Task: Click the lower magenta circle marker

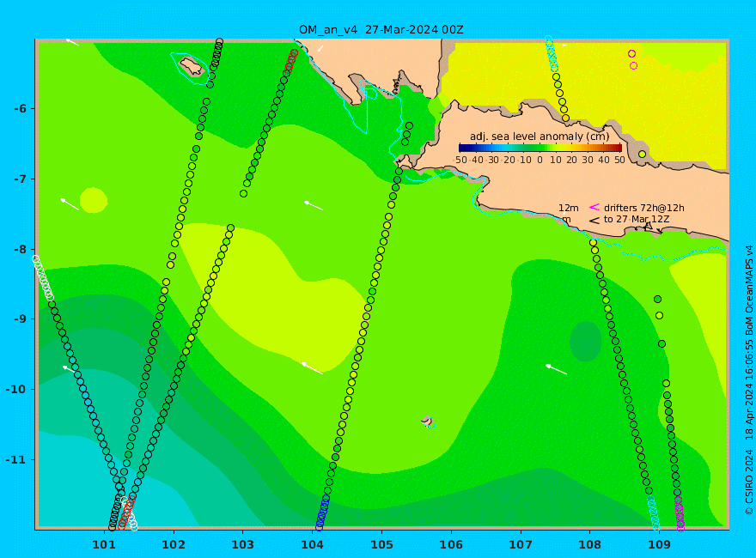Action: 633,65
